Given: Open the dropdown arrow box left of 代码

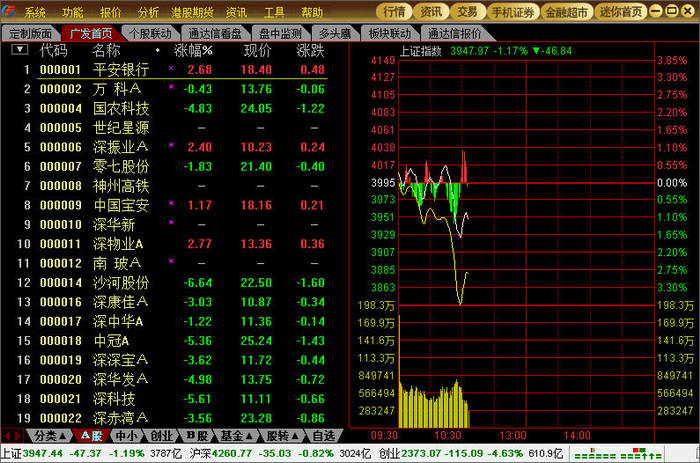Looking at the screenshot, I should [x=20, y=49].
